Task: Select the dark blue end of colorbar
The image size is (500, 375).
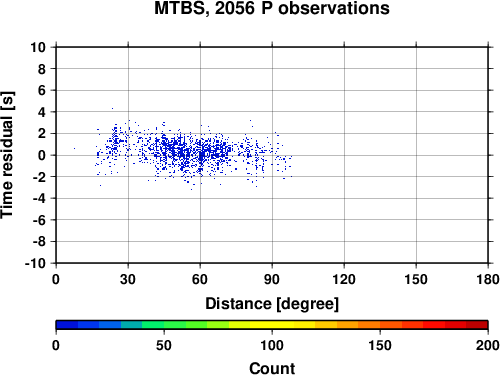Action: [x=67, y=325]
